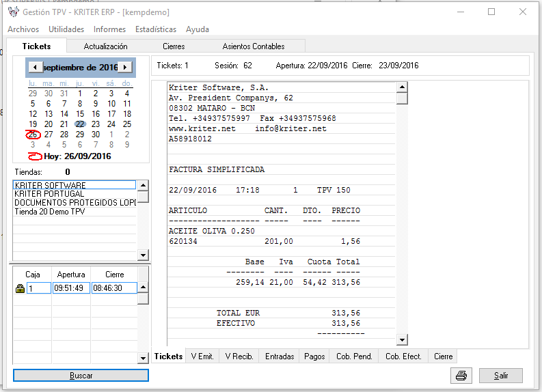Click the Apertura time 09:51:49 field
Screen dimensions: 542x392
[x=71, y=288]
